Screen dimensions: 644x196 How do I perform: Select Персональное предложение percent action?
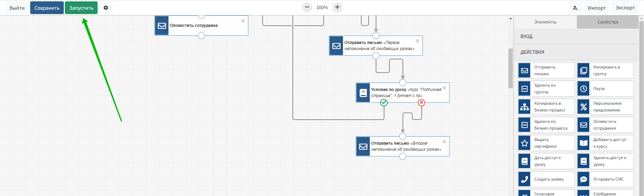point(605,107)
